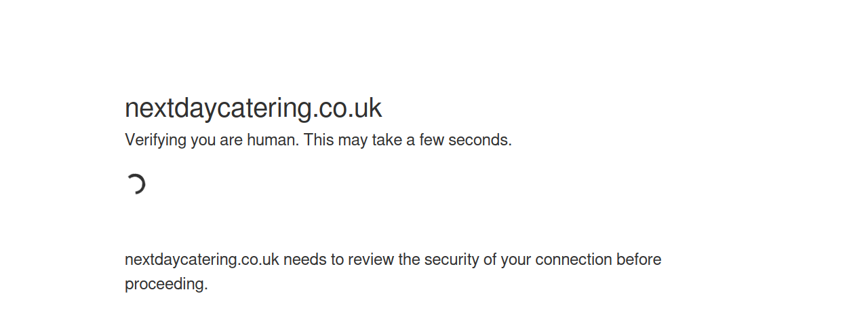Click the nextdaycatering.co.uk page heading
The height and width of the screenshot is (326, 868).
[254, 109]
